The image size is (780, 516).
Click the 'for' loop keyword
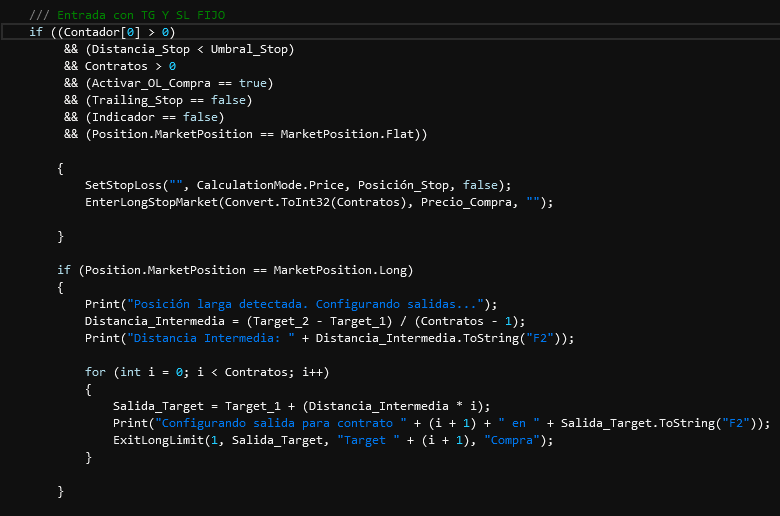point(95,372)
